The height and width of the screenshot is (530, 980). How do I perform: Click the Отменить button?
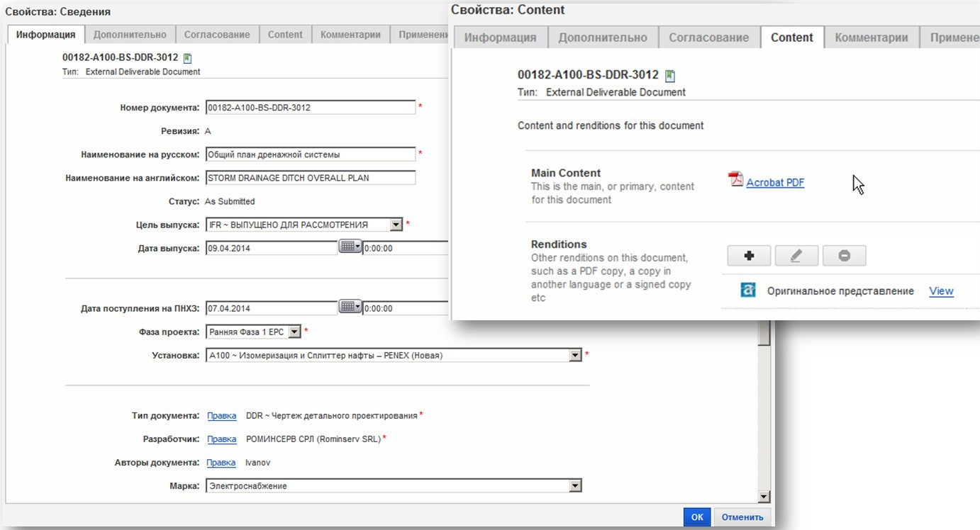pyautogui.click(x=742, y=517)
